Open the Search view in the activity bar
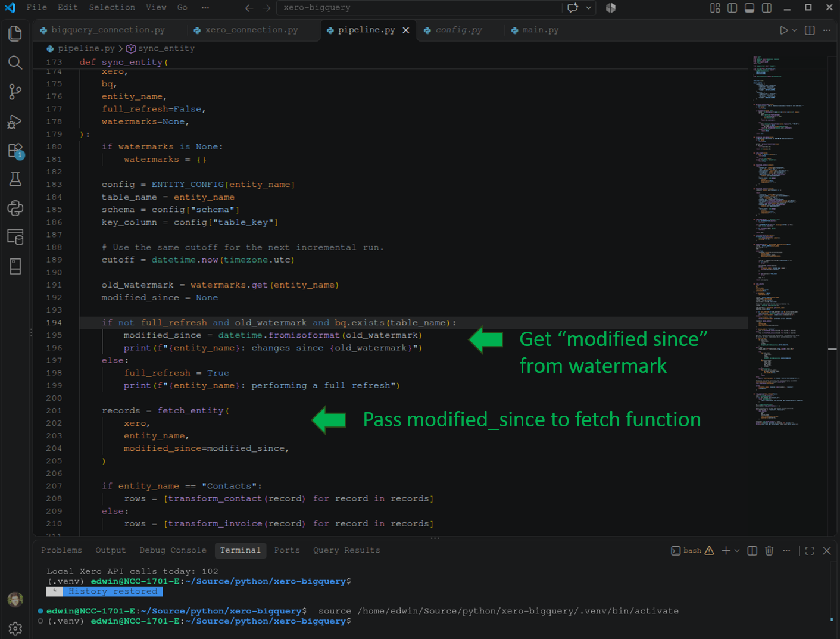 tap(15, 63)
